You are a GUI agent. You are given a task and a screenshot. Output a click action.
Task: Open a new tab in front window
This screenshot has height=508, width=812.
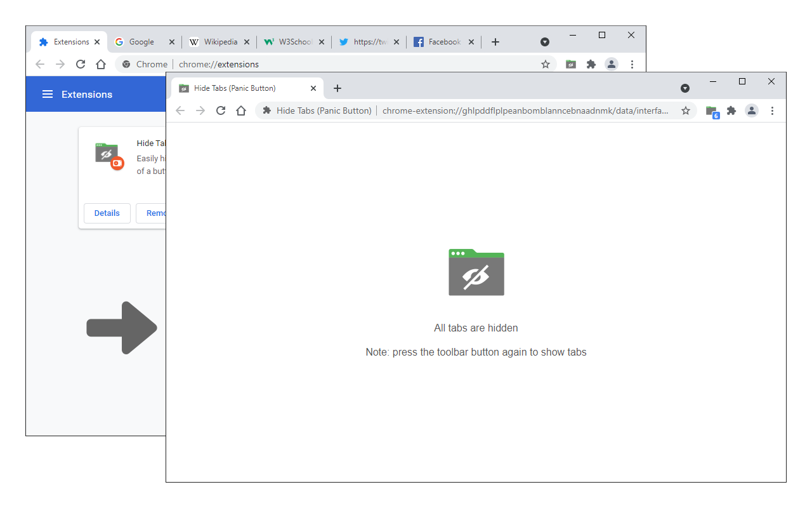(x=337, y=88)
